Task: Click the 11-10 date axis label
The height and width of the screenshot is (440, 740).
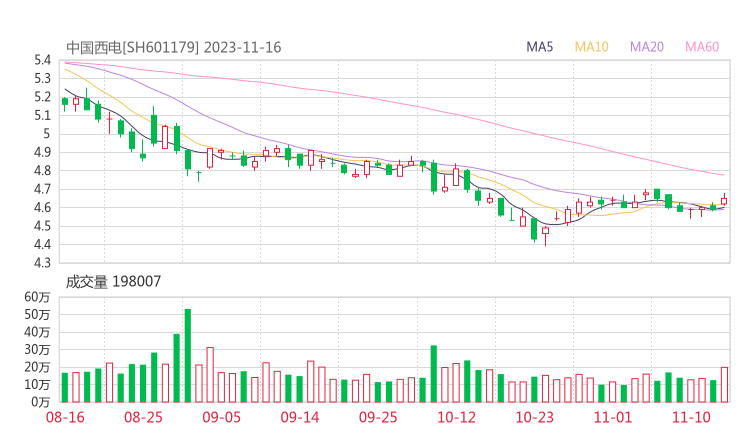Action: click(x=691, y=417)
